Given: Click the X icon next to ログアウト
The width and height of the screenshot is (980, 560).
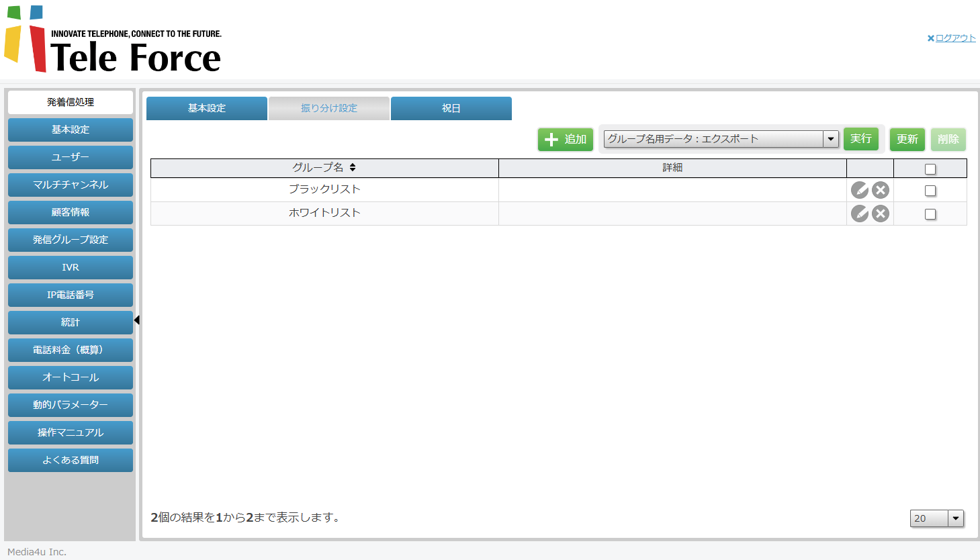Looking at the screenshot, I should point(930,38).
